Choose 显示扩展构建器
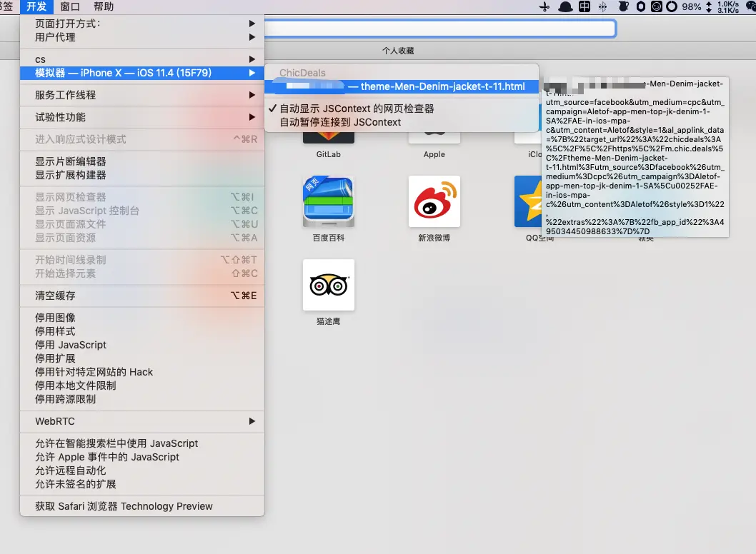This screenshot has width=756, height=554. [142, 175]
